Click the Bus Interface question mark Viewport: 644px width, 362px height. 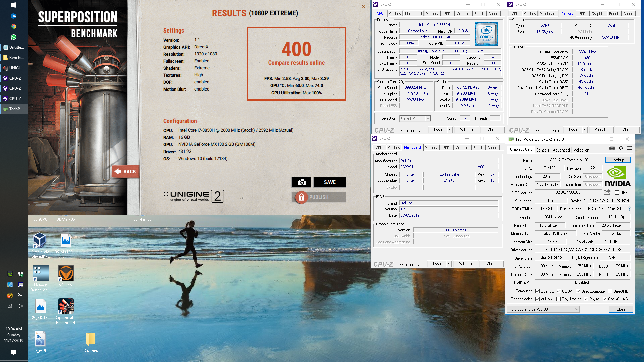(x=629, y=209)
